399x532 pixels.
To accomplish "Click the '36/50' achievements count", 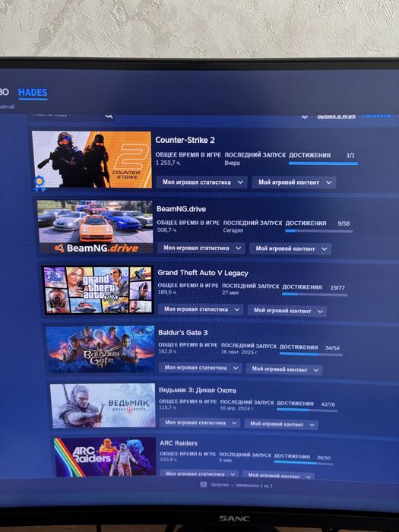I will (324, 458).
